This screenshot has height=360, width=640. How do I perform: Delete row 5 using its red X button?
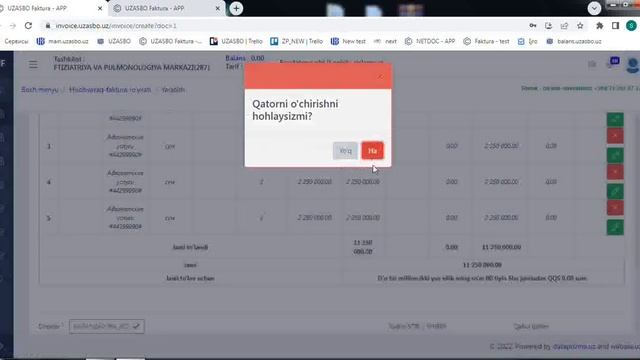click(615, 208)
